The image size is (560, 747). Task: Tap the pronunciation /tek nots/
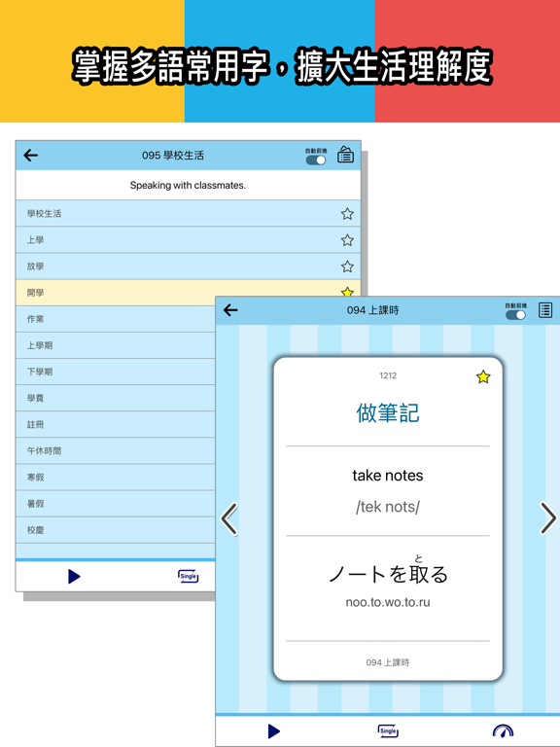click(388, 507)
